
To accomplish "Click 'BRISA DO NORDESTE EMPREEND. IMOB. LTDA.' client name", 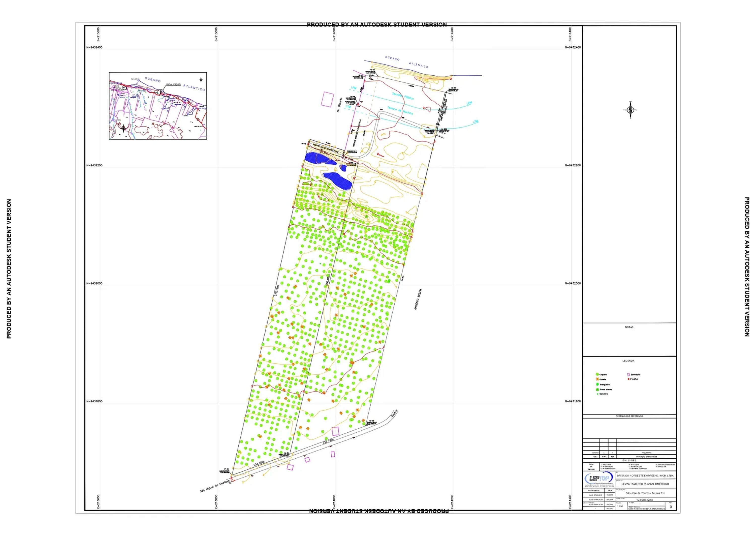I will pyautogui.click(x=645, y=476).
